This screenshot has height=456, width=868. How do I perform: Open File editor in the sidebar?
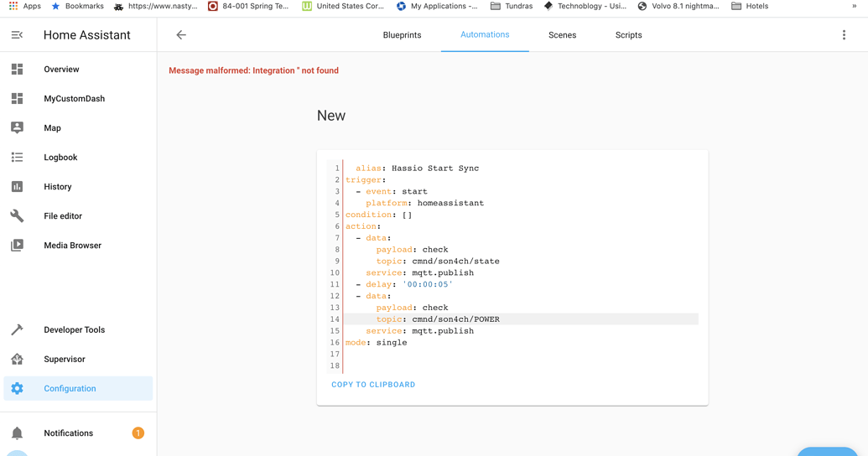click(78, 215)
